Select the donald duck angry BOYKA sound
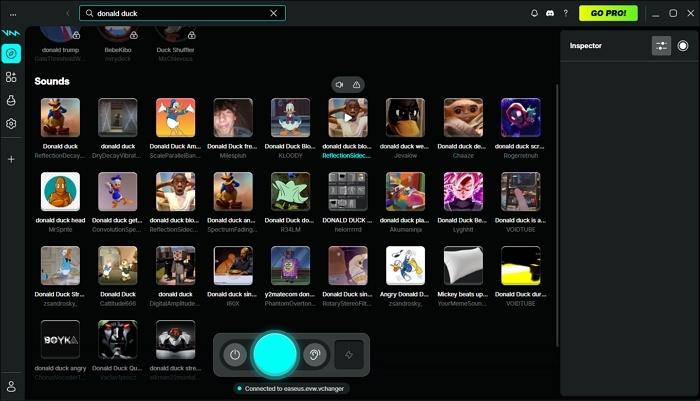700x401 pixels. tap(60, 340)
